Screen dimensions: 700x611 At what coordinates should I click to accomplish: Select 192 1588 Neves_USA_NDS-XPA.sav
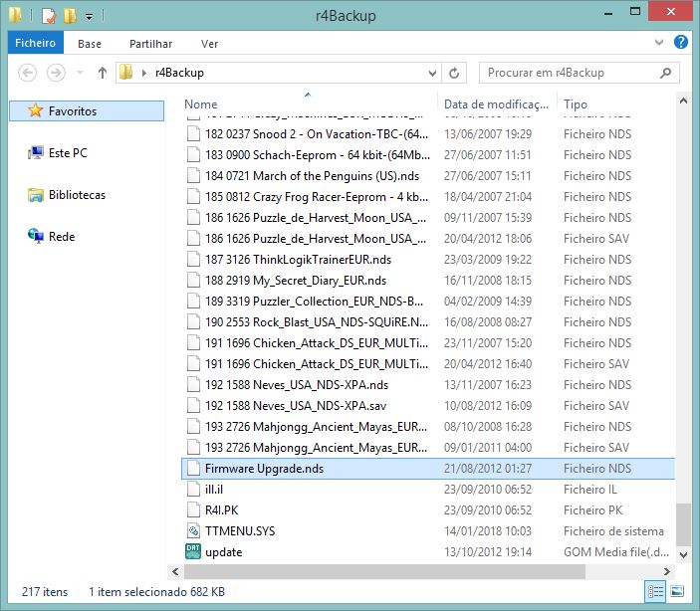(x=428, y=406)
